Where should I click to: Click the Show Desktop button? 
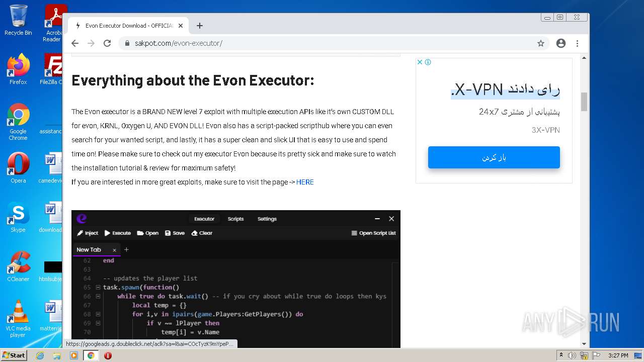coord(639,355)
